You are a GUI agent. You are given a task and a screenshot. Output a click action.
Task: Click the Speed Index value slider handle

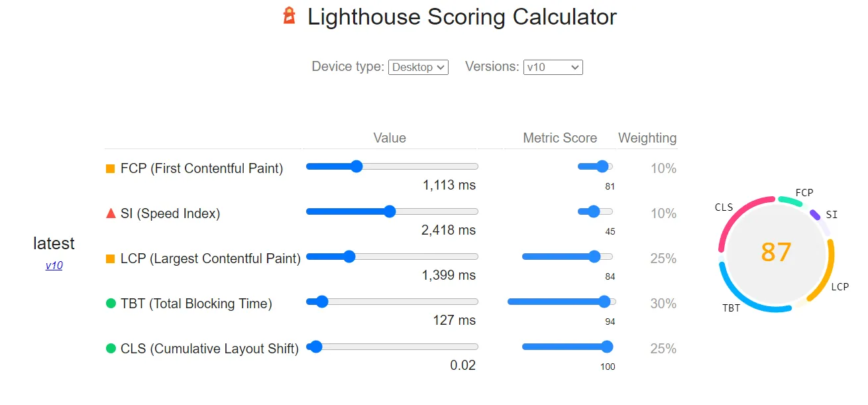(391, 211)
